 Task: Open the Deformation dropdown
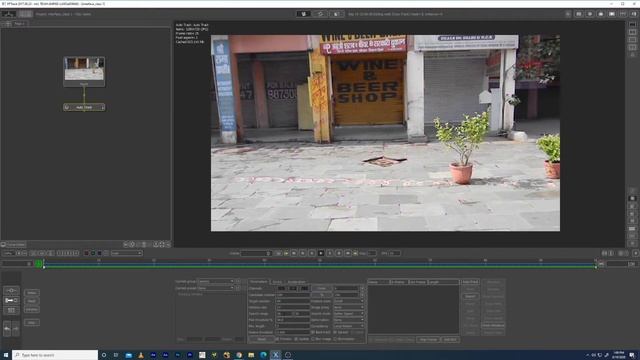[349, 320]
